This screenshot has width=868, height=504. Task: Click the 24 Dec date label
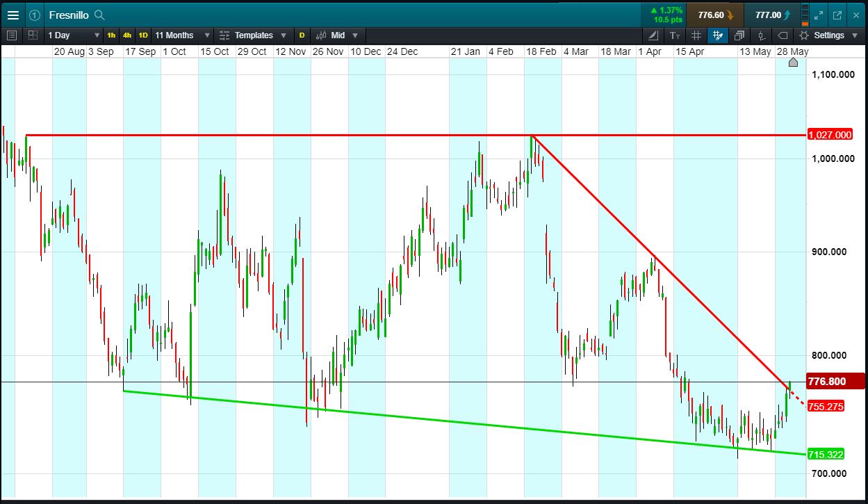tap(402, 51)
